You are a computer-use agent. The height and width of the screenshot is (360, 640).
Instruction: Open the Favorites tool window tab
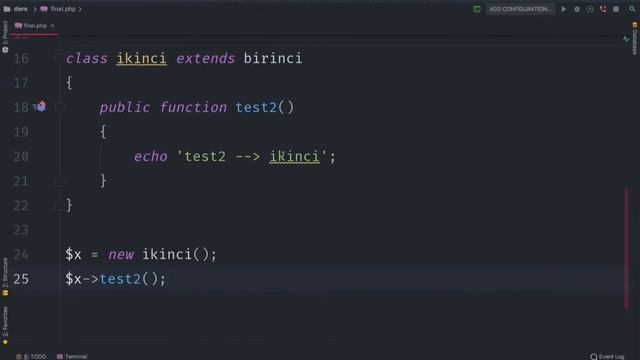point(5,325)
